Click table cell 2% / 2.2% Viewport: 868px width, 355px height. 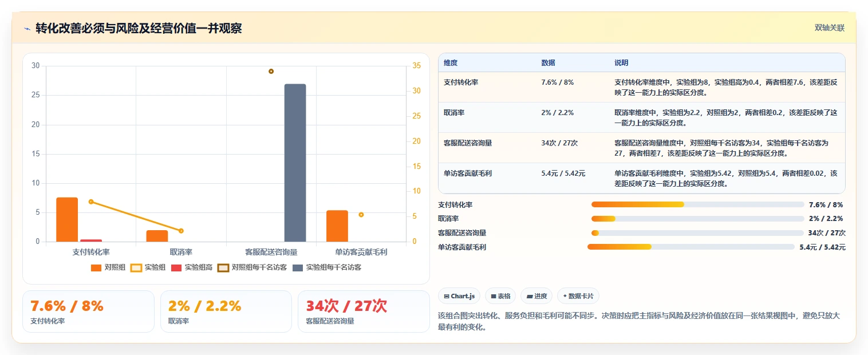point(558,112)
